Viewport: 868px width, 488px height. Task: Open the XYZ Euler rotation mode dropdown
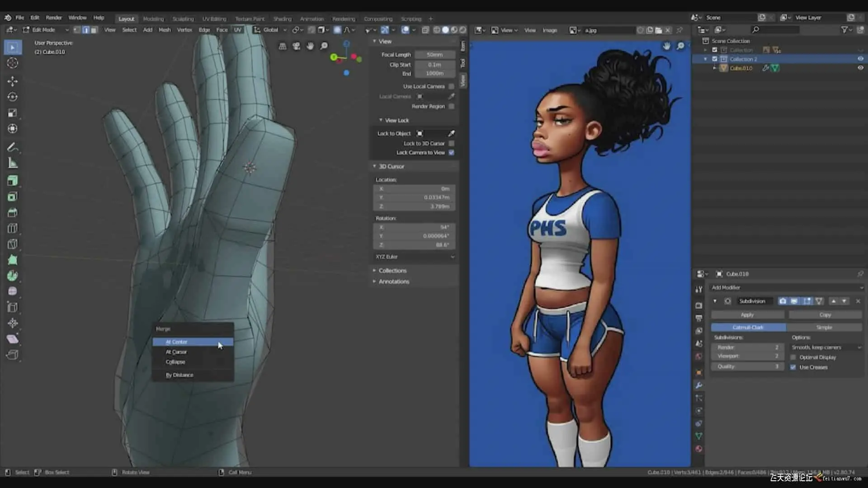[414, 257]
